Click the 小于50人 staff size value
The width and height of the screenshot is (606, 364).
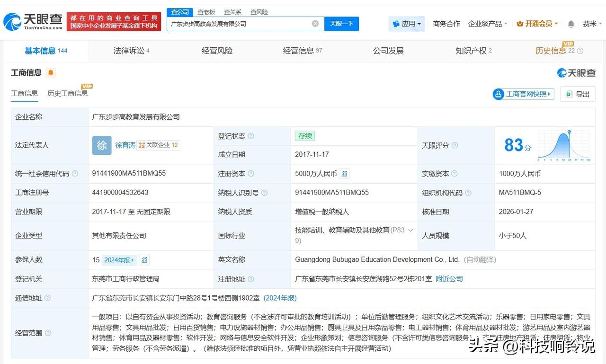point(513,235)
